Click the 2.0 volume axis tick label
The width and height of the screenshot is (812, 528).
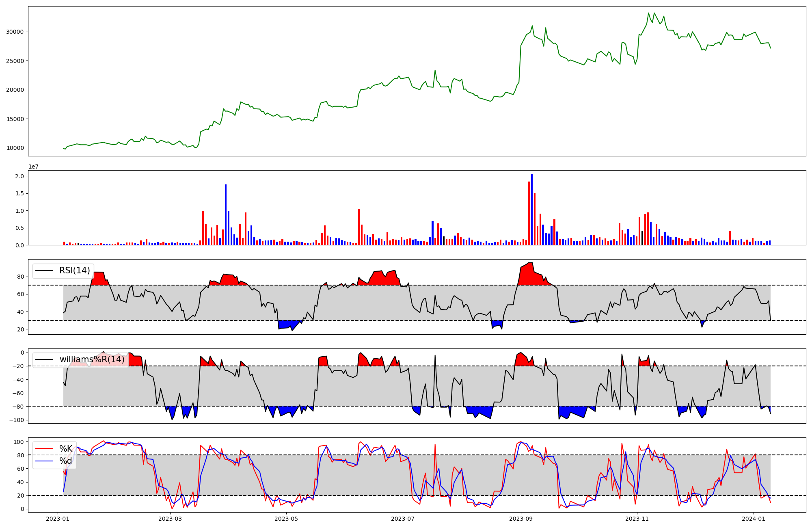[x=19, y=176]
